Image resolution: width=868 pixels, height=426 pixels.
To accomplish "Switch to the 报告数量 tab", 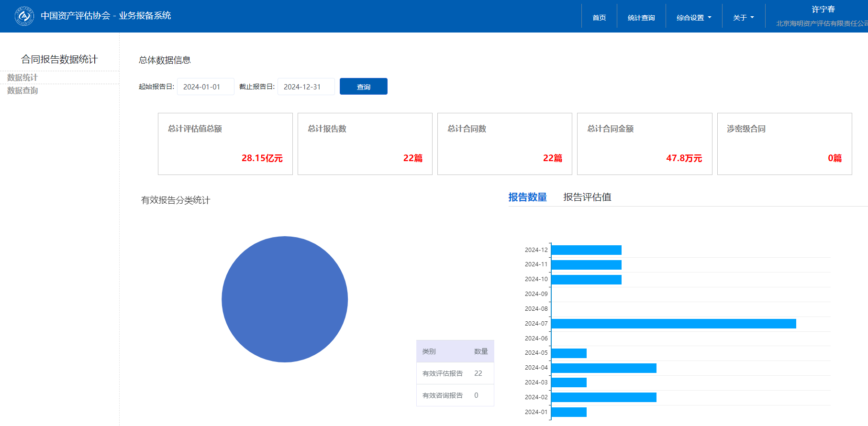I will tap(527, 197).
